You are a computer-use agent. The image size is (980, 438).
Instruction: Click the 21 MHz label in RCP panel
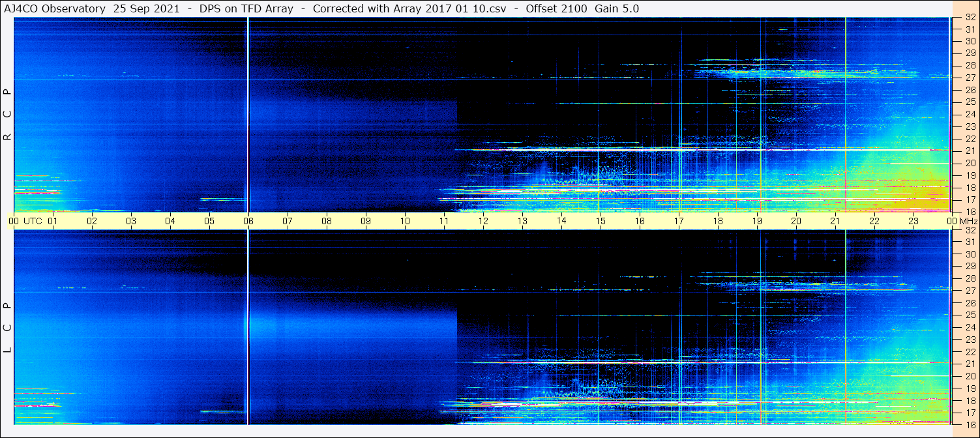point(970,151)
